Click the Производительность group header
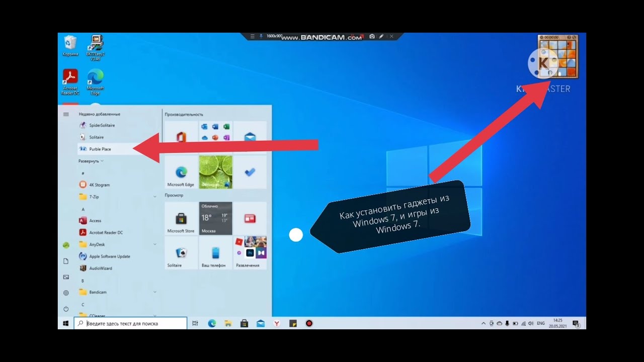The image size is (644, 362). (x=184, y=115)
